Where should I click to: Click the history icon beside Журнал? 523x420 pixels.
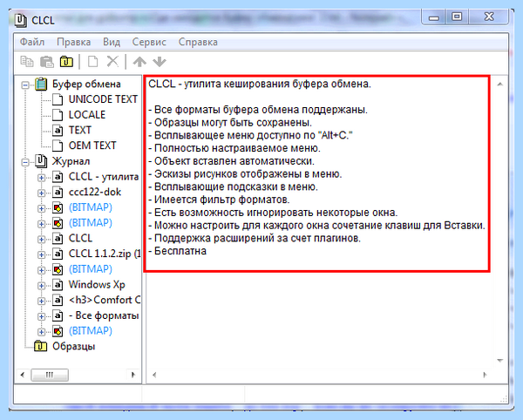(x=41, y=161)
